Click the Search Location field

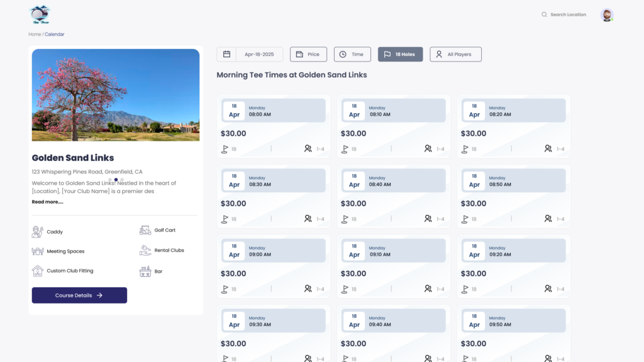[x=568, y=14]
